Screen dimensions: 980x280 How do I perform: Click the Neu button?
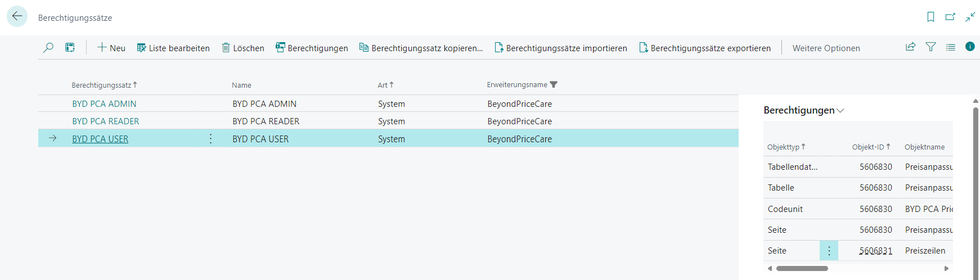tap(111, 48)
